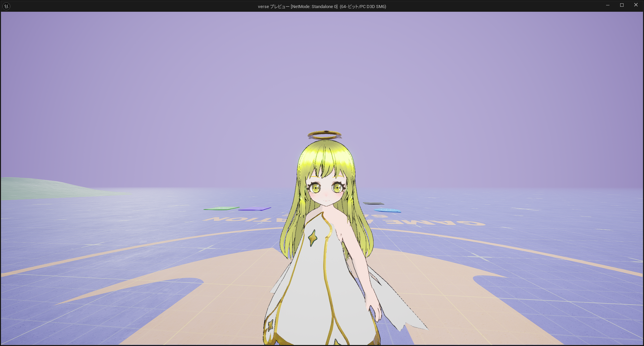
Task: Click the gold star ornament on dress
Action: [313, 238]
